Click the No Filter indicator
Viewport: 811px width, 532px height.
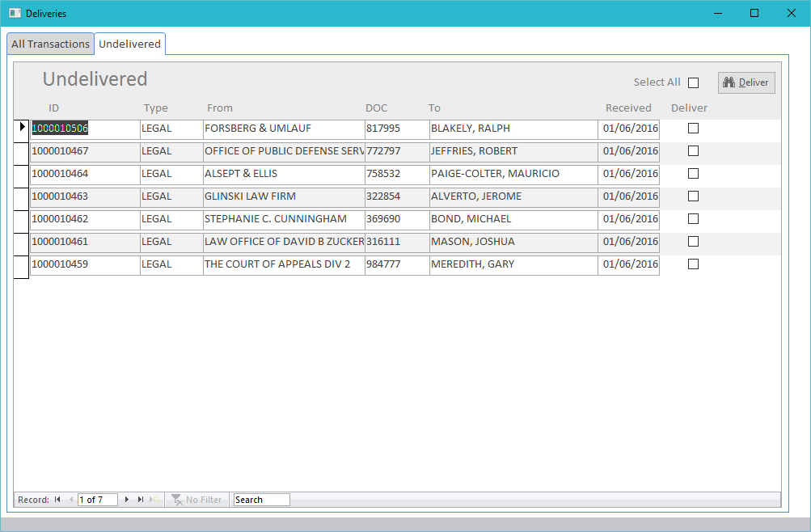[196, 500]
